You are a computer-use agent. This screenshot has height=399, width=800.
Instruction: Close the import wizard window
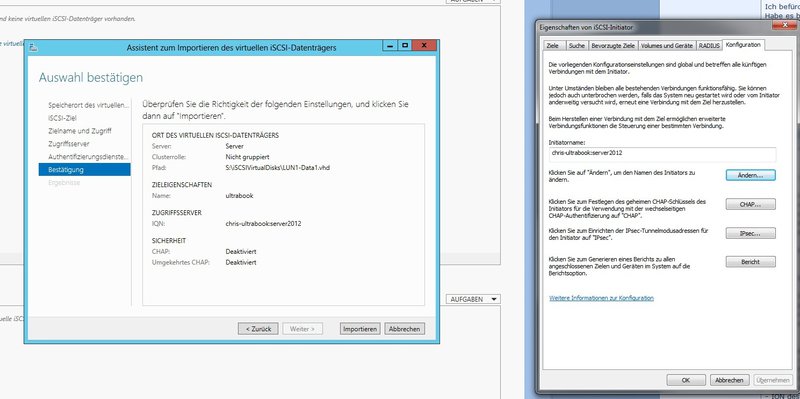[424, 46]
